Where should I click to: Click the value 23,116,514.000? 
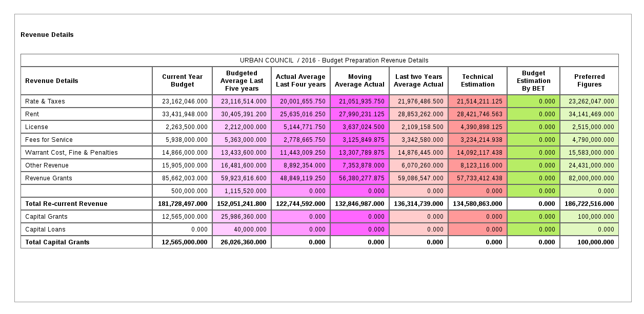coord(244,101)
